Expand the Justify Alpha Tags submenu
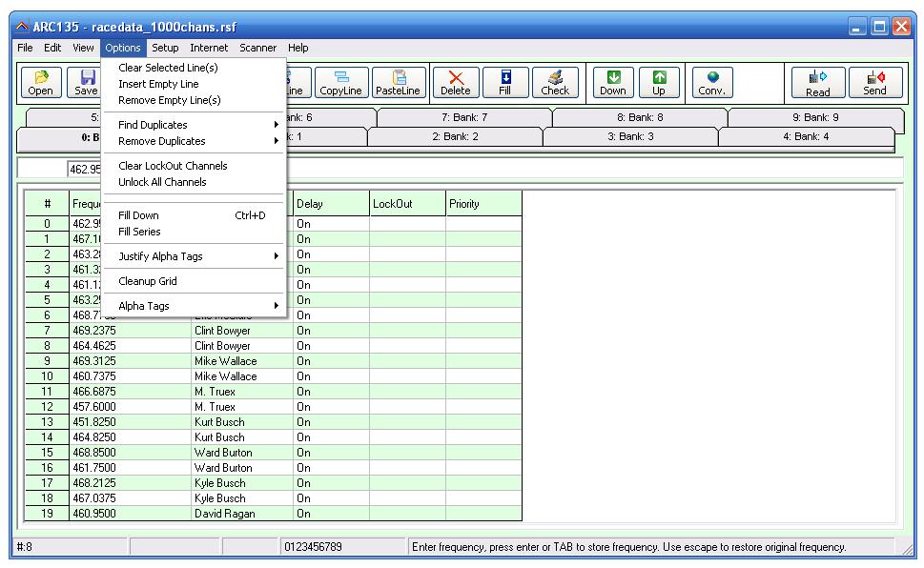This screenshot has width=924, height=568. pyautogui.click(x=195, y=256)
